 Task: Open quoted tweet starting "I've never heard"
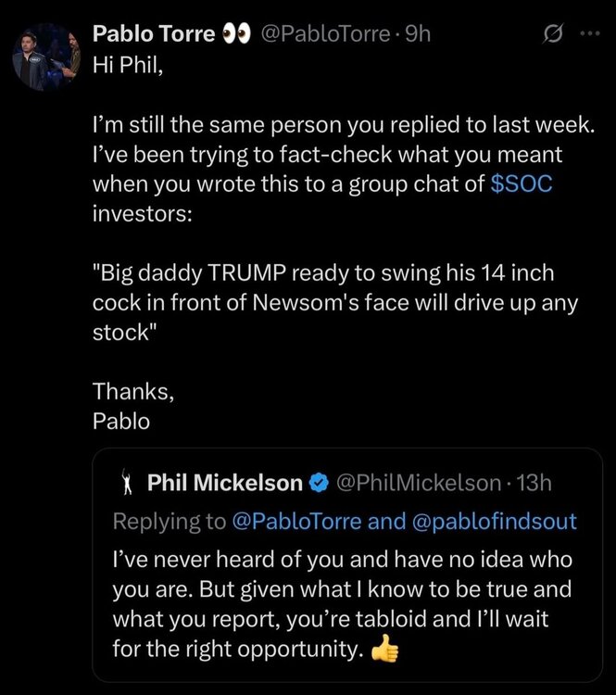[343, 602]
